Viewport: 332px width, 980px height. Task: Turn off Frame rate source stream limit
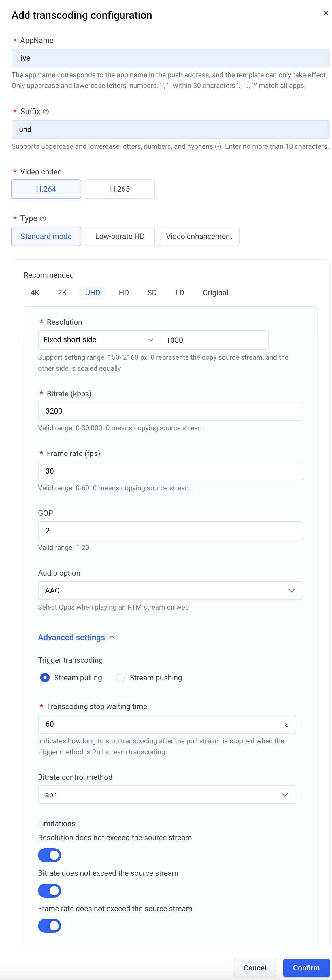[50, 926]
